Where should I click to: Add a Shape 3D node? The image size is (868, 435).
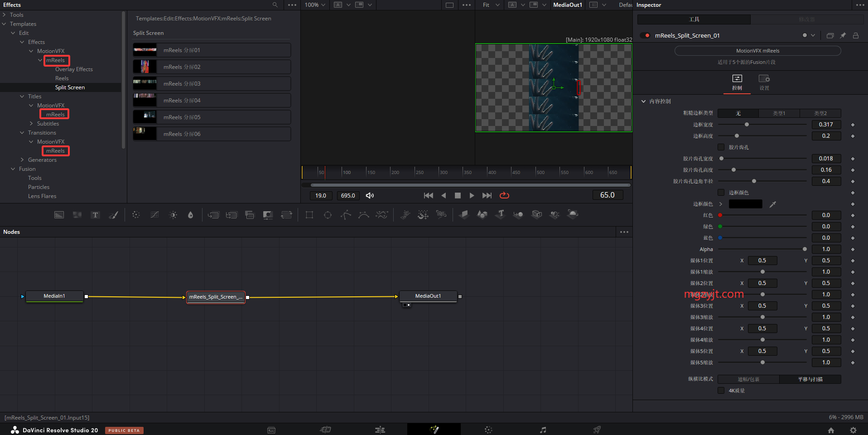[482, 215]
